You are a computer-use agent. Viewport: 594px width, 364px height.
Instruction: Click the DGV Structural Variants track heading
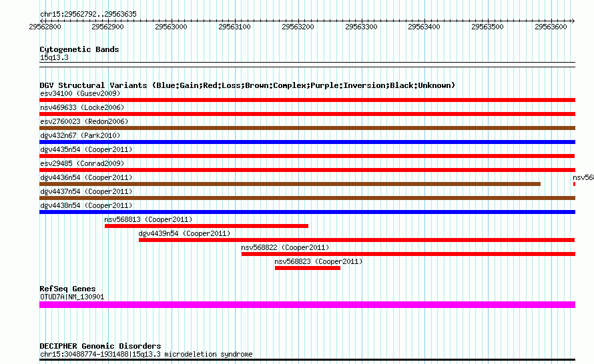coord(248,85)
